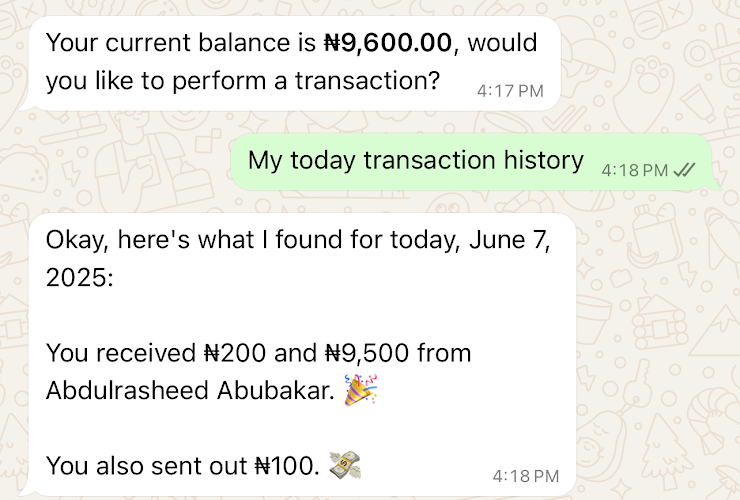Image resolution: width=740 pixels, height=500 pixels.
Task: Click the ₦100 sent out amount
Action: click(x=283, y=464)
